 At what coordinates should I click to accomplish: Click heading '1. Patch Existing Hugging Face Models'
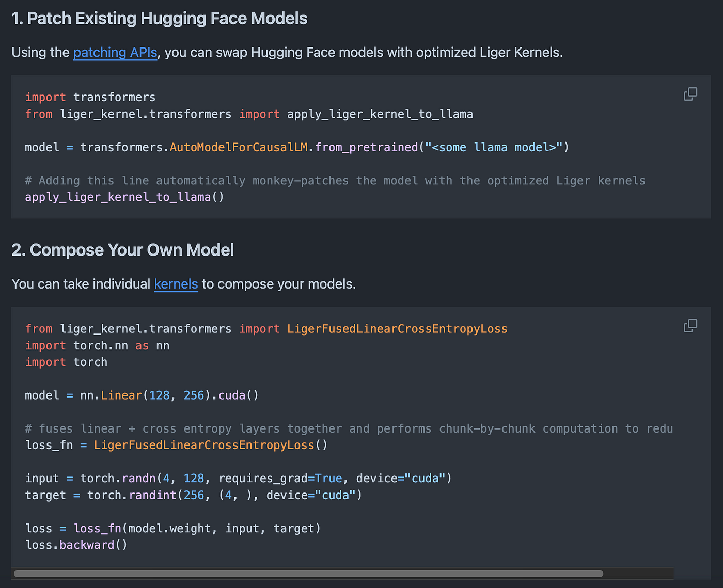pyautogui.click(x=160, y=19)
